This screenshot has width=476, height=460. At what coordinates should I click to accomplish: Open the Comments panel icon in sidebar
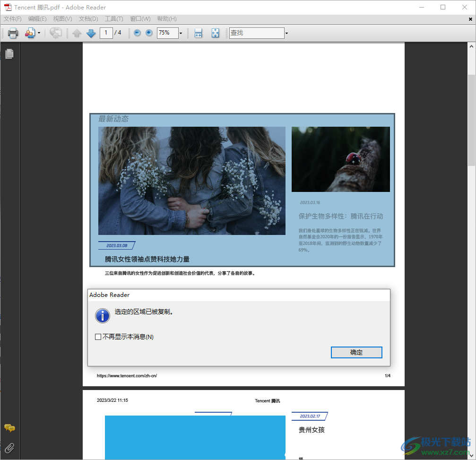coord(9,428)
